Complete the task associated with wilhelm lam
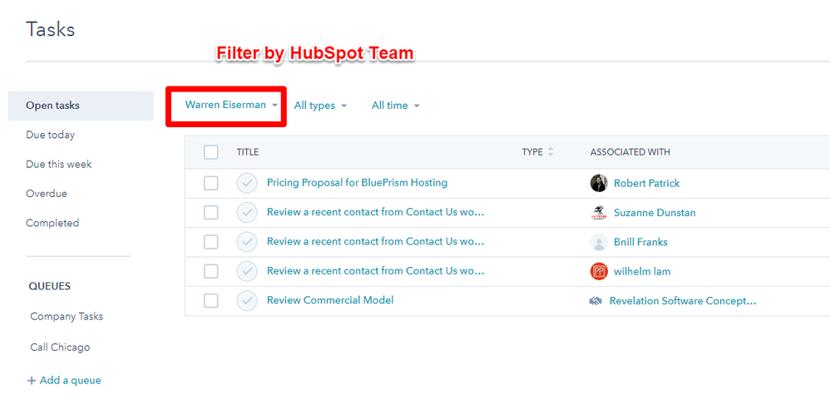 [x=247, y=271]
